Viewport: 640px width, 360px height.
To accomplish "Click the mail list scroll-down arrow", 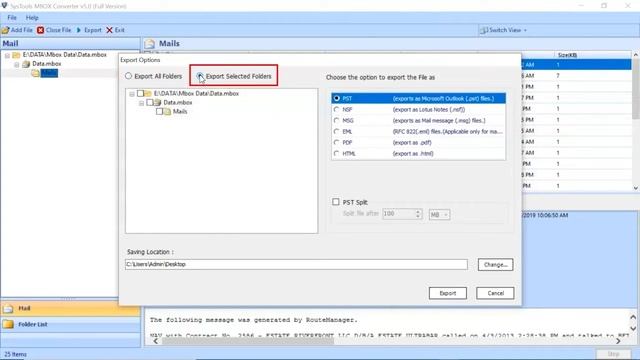I will tap(636, 188).
